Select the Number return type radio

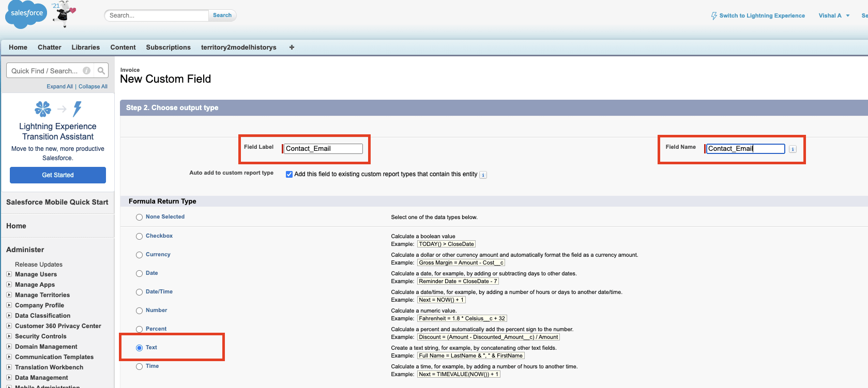[x=139, y=311]
